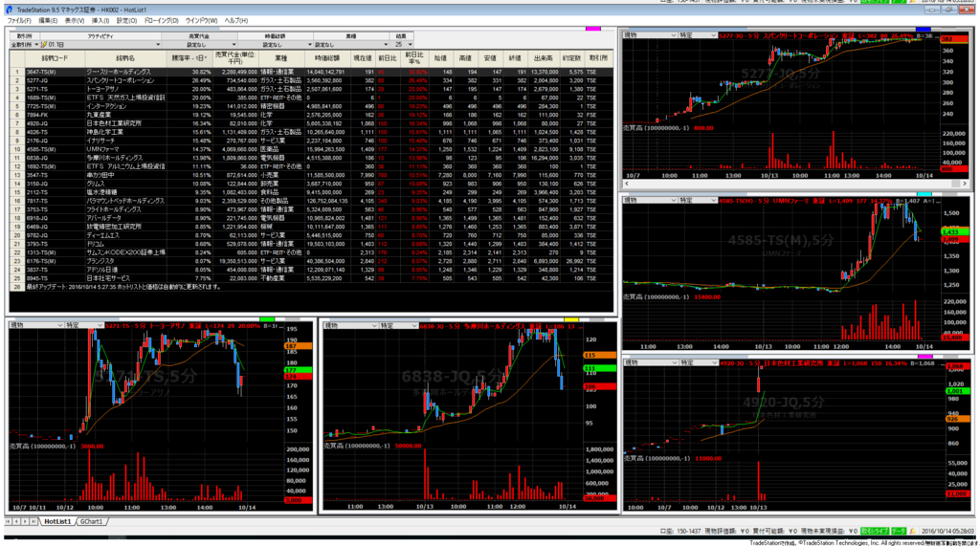The image size is (980, 546).
Task: Sort by 時価総額 column header
Action: tap(327, 58)
